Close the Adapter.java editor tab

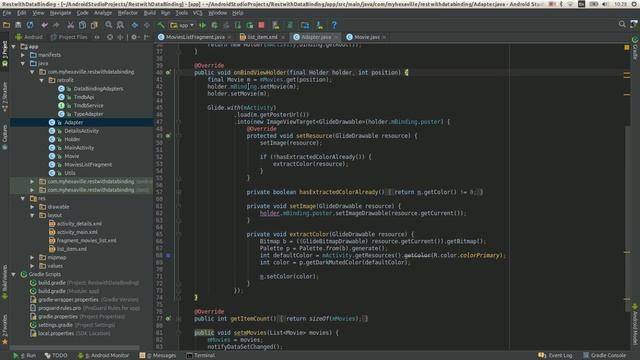tap(337, 37)
